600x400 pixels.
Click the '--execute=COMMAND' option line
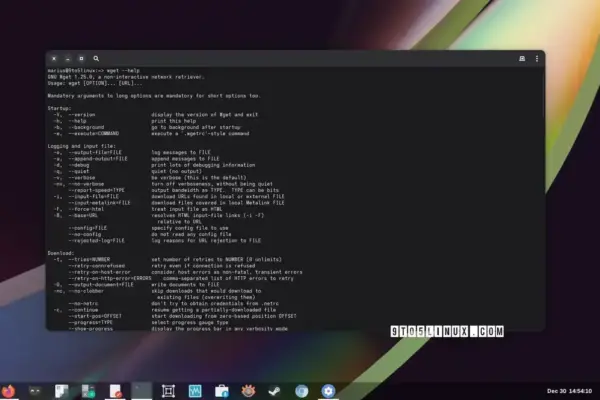pos(152,134)
